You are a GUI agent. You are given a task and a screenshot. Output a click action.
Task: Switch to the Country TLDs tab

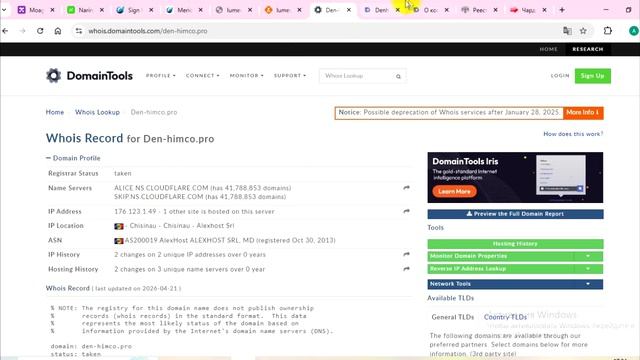pyautogui.click(x=505, y=317)
